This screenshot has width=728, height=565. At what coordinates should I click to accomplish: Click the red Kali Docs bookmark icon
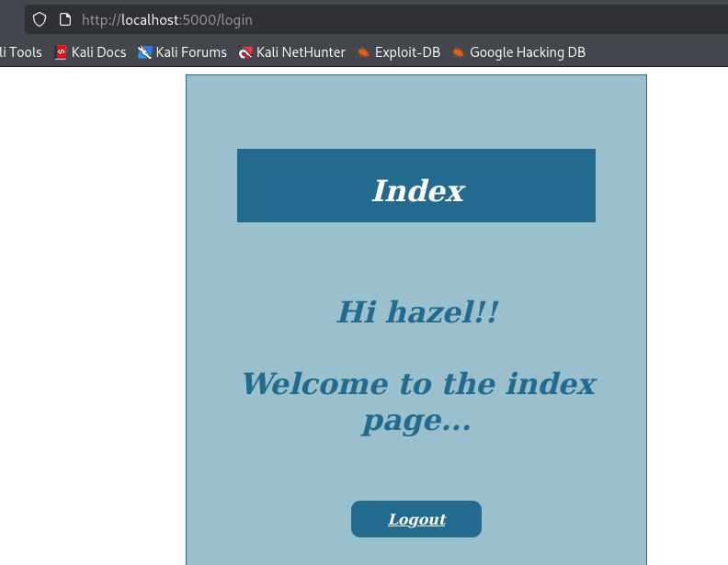pos(62,52)
